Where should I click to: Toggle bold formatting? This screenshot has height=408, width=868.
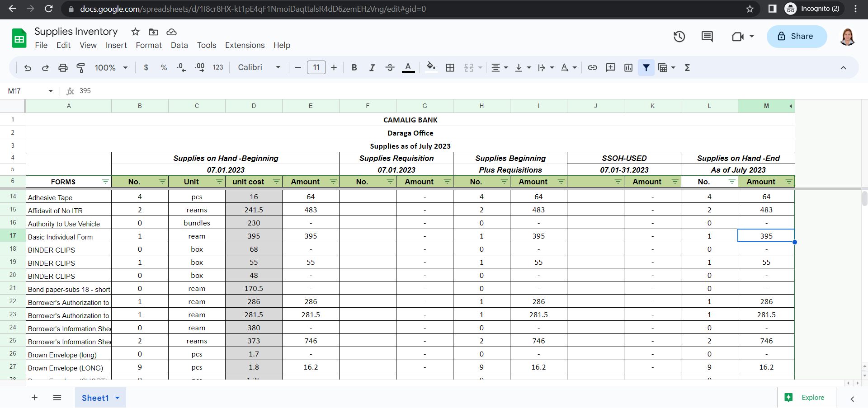click(354, 68)
